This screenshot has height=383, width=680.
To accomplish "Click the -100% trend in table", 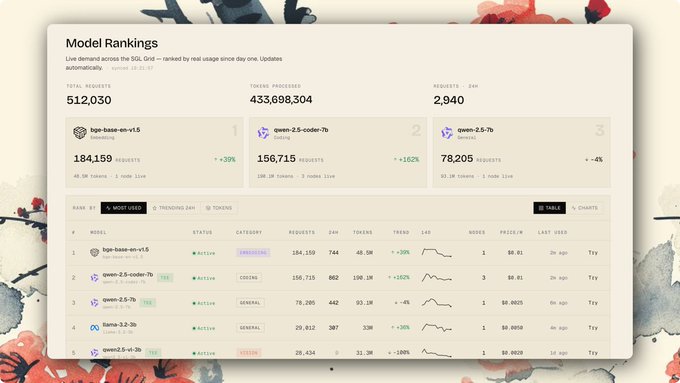I will pyautogui.click(x=399, y=353).
